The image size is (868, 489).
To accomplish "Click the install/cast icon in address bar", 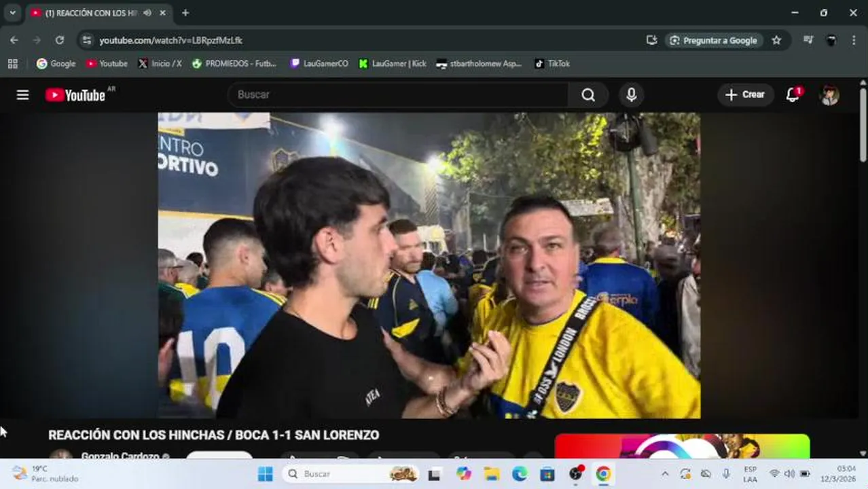I will tap(651, 40).
